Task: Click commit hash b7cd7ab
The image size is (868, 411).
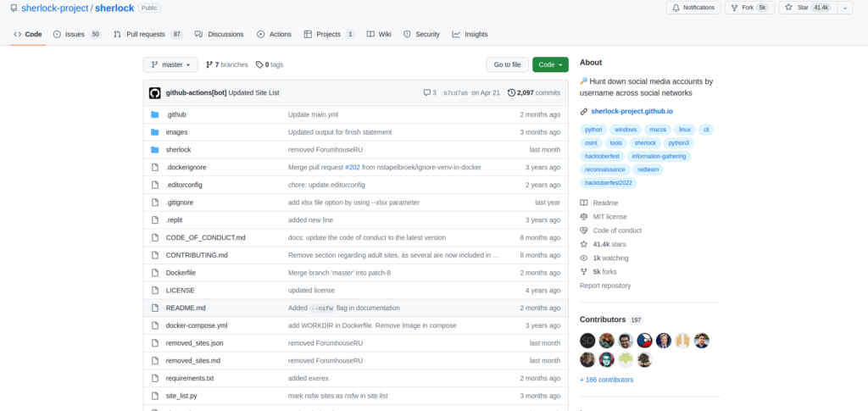Action: coord(455,93)
